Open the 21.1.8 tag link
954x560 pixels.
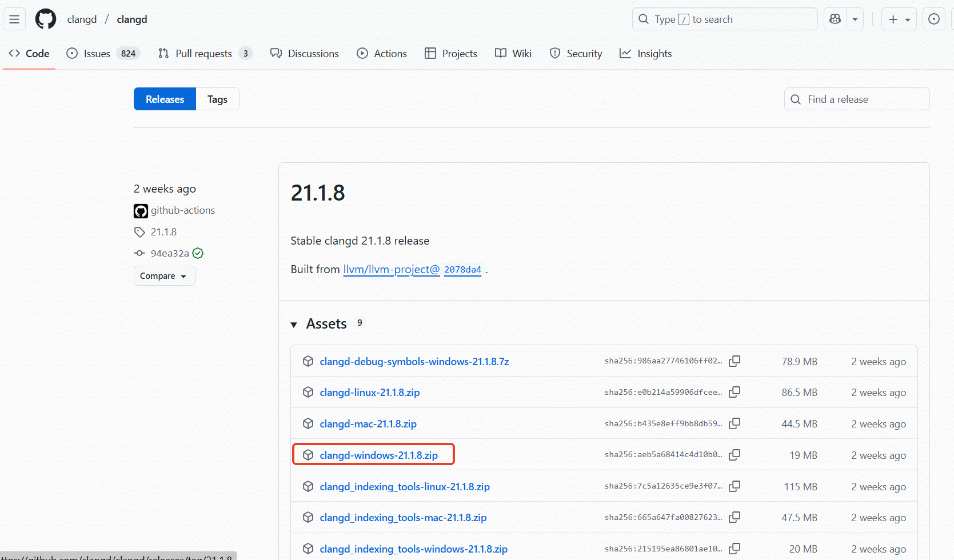coord(163,232)
